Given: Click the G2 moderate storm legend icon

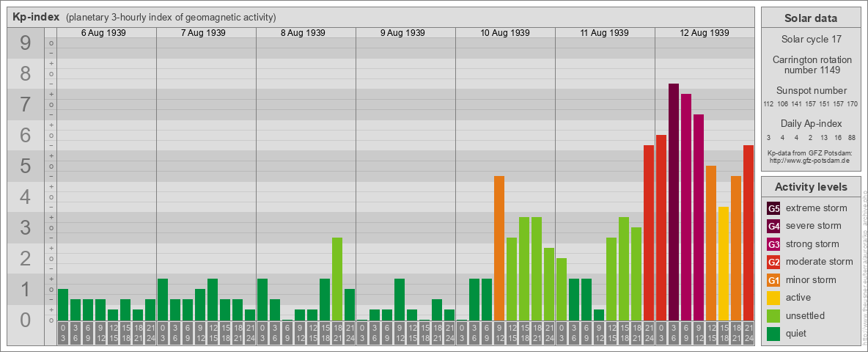Looking at the screenshot, I should pos(773,262).
